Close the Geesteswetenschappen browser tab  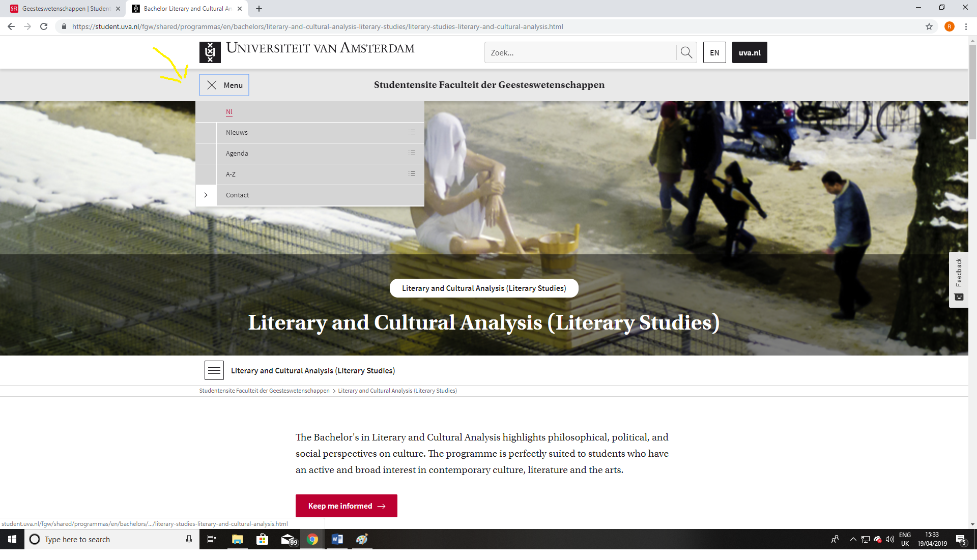click(x=118, y=9)
